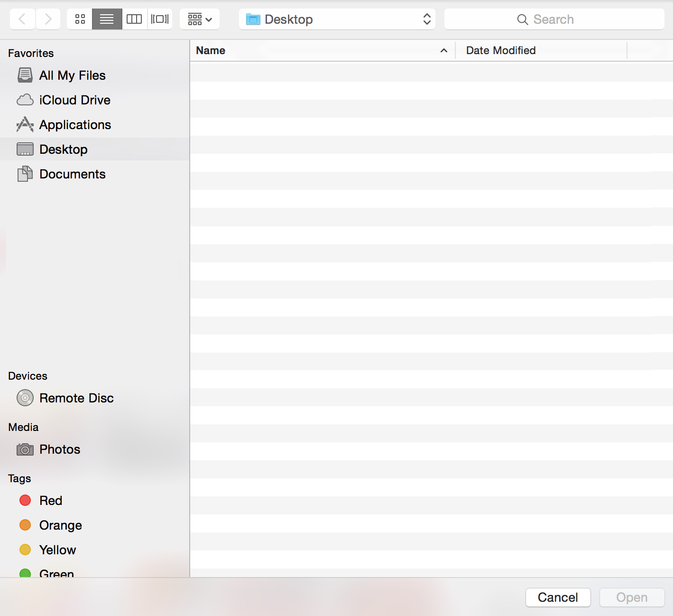This screenshot has width=673, height=616.
Task: Open All My Files in the sidebar
Action: pos(72,75)
